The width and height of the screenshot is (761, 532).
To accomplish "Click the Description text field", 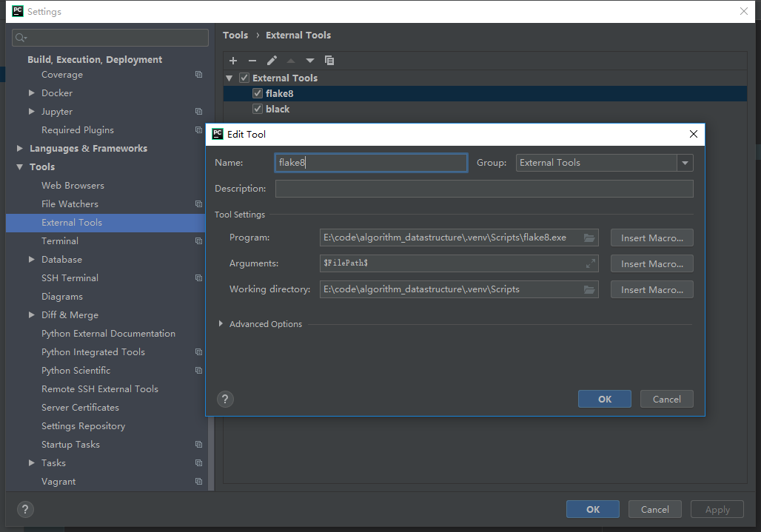I will (484, 189).
